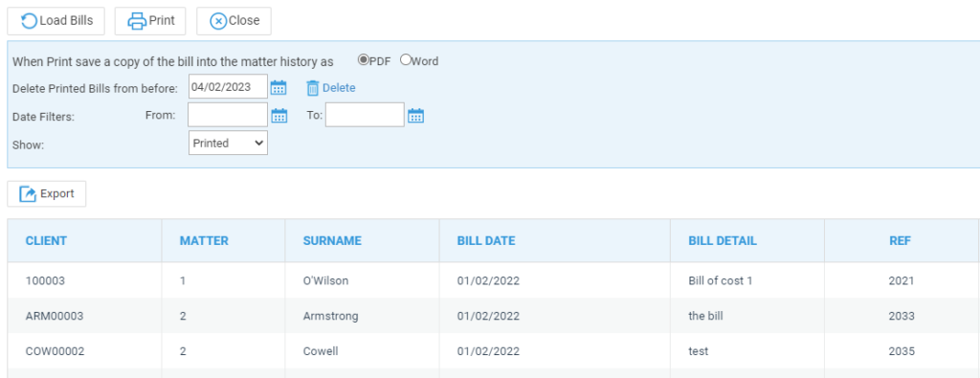Select client cell COW00002
Viewport: 980px width, 378px height.
click(55, 351)
